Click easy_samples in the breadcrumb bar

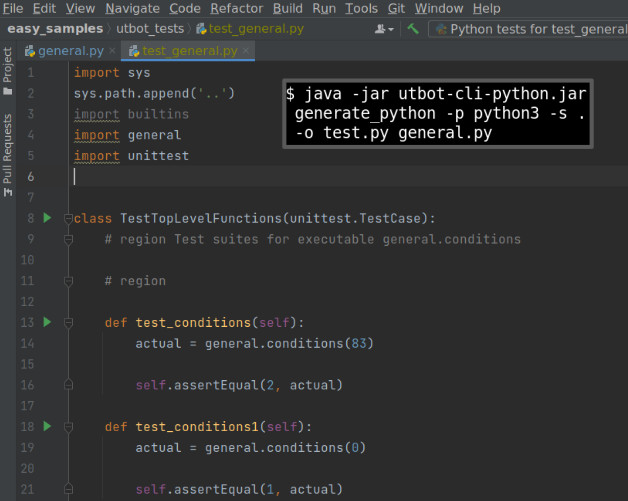point(55,29)
